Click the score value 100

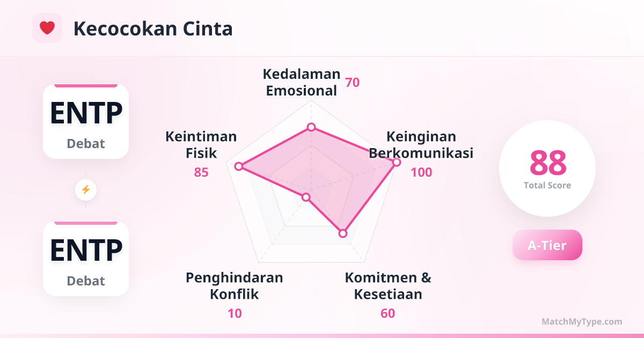[x=421, y=172]
